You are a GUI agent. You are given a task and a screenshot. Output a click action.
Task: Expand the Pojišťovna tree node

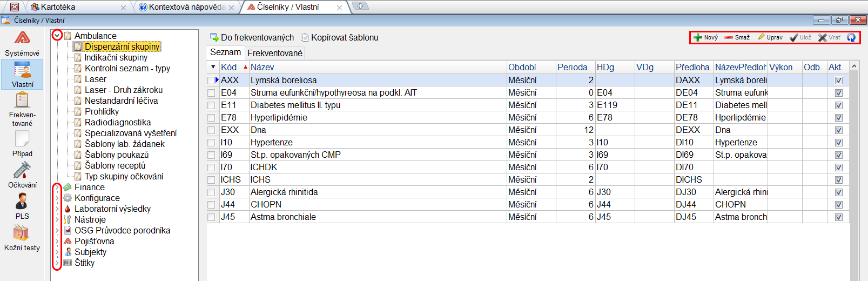[x=57, y=242]
